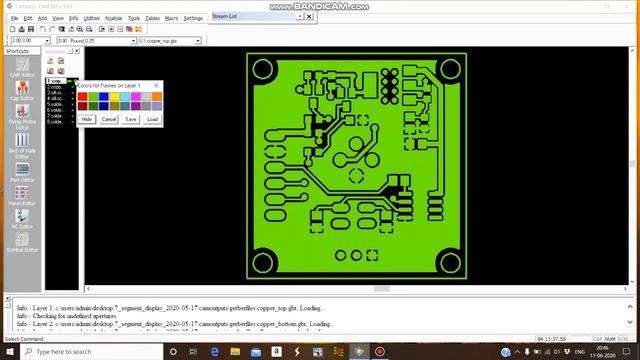Open File Explorer from the taskbar
640x360 pixels.
(235, 351)
